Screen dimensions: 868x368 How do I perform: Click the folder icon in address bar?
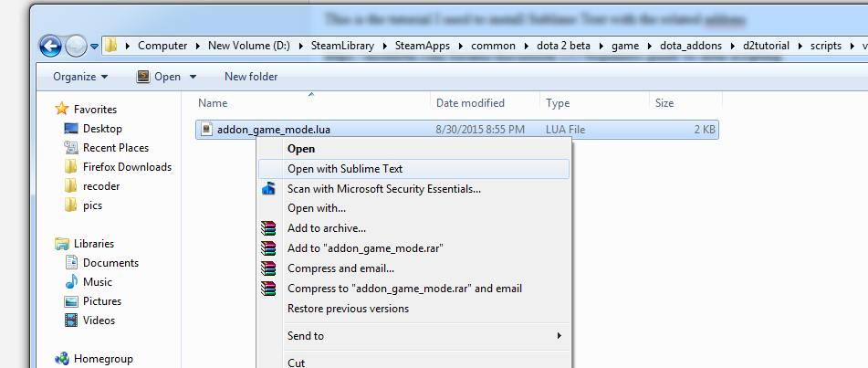pyautogui.click(x=111, y=45)
